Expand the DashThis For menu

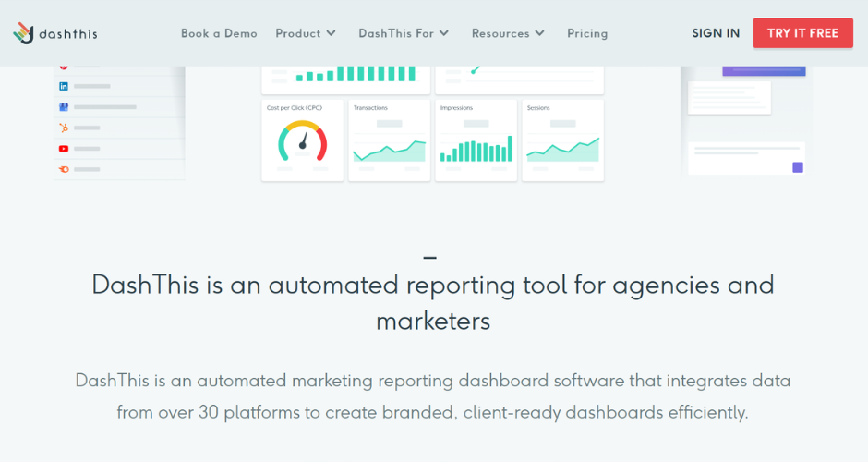pos(404,33)
